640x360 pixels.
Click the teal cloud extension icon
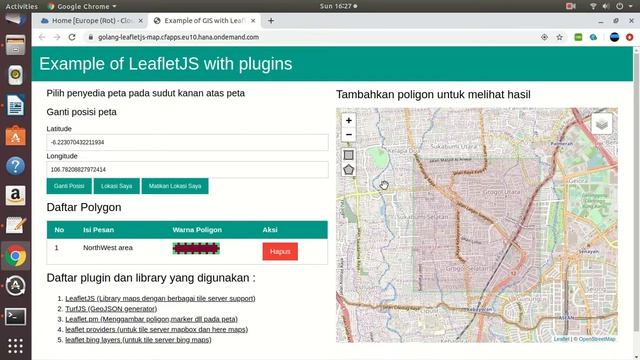point(593,37)
